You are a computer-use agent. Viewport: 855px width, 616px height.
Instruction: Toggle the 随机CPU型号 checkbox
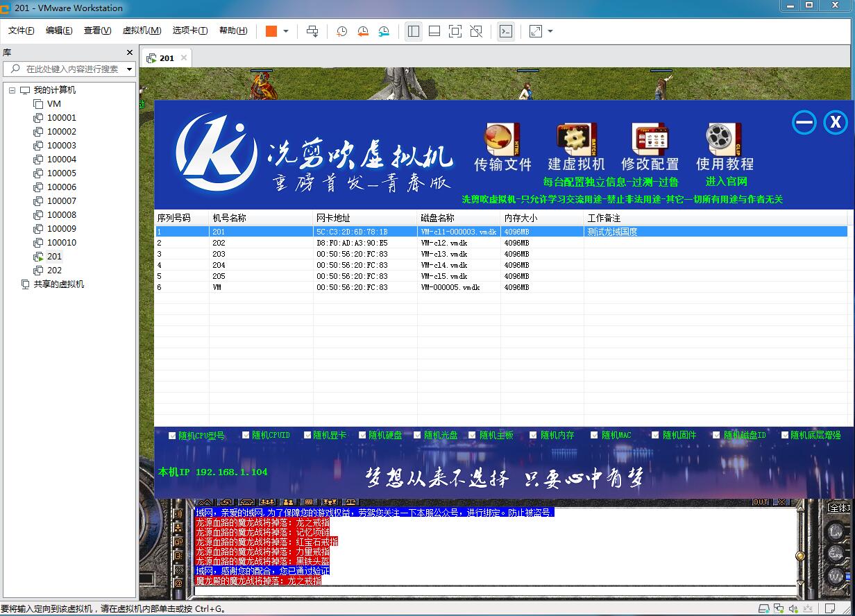coord(172,436)
